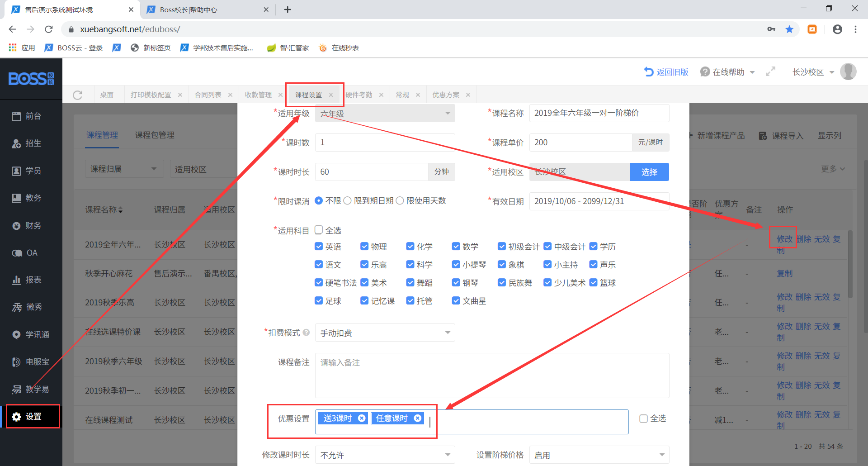Open the 设置阶梯价格 dropdown 启用
868x466 pixels.
599,455
